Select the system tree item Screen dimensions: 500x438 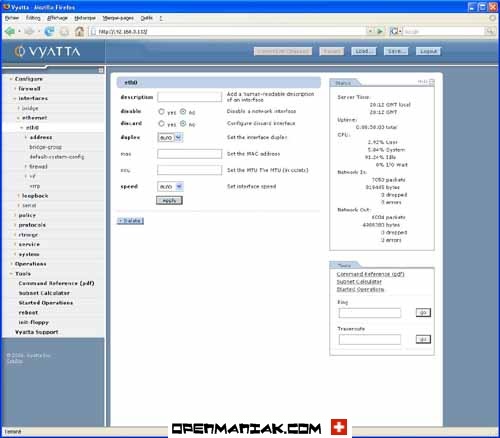point(29,254)
